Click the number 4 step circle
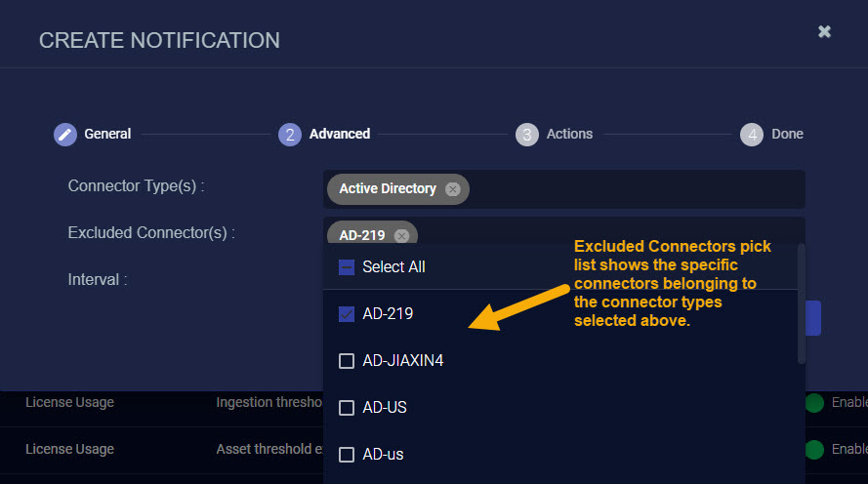Image resolution: width=868 pixels, height=484 pixels. [751, 135]
